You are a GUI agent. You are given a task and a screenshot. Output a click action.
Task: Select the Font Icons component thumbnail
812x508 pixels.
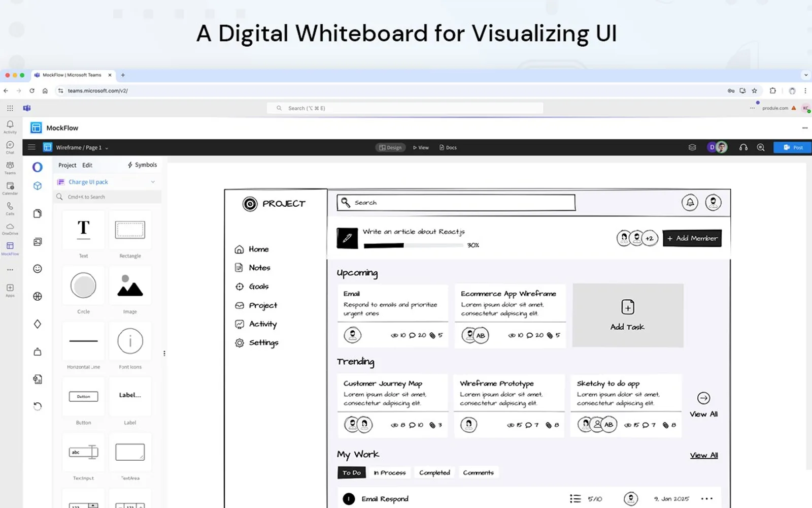[130, 341]
